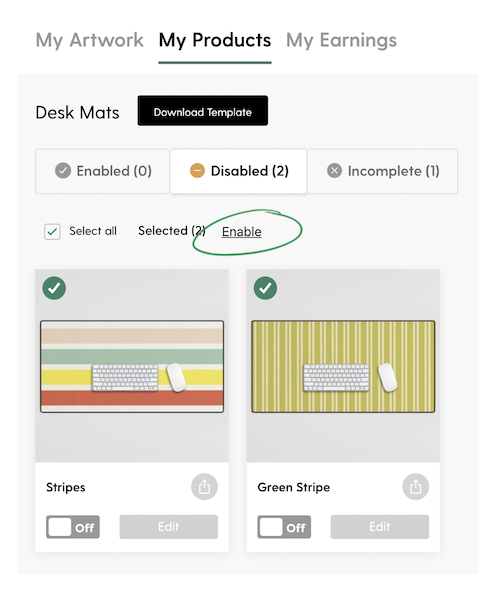The width and height of the screenshot is (500, 597).
Task: Click green checkmark badge on Stripes thumbnail
Action: (x=54, y=288)
